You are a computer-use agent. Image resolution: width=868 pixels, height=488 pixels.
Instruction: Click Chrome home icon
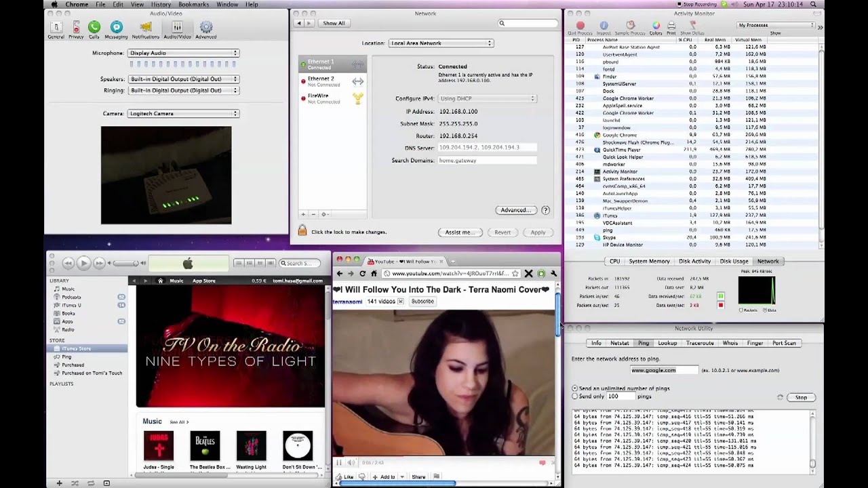coord(374,274)
